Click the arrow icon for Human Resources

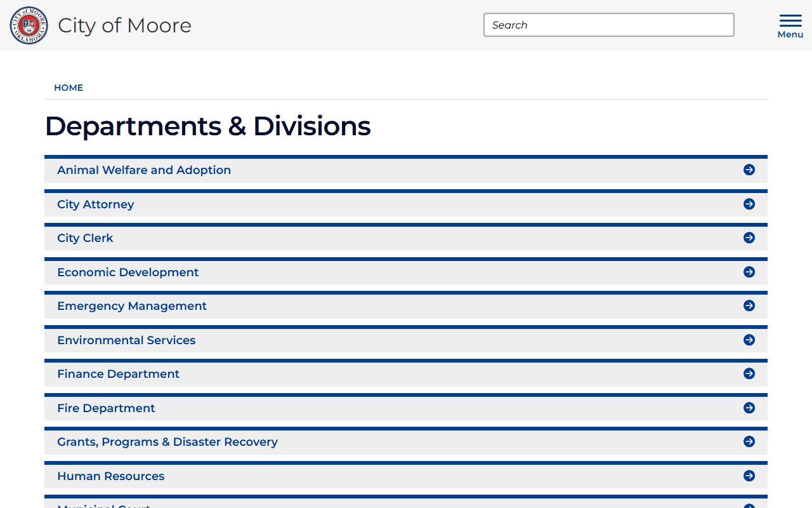pyautogui.click(x=749, y=476)
